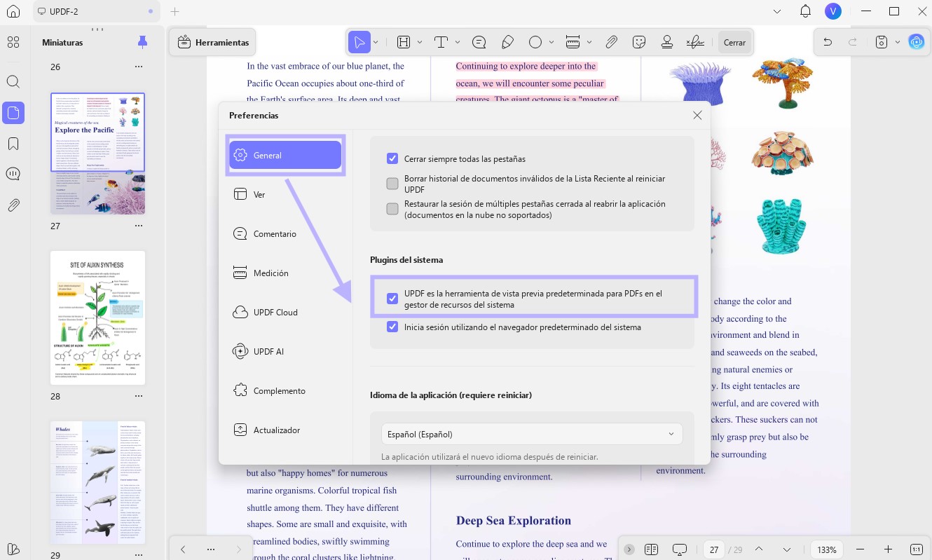This screenshot has width=932, height=560.
Task: Go to the next page arrow
Action: click(x=787, y=549)
